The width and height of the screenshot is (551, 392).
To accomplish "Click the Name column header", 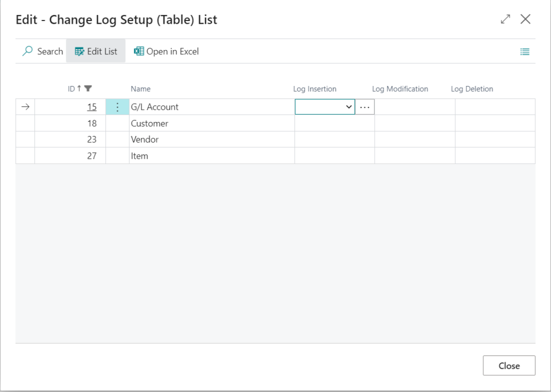I will click(140, 89).
